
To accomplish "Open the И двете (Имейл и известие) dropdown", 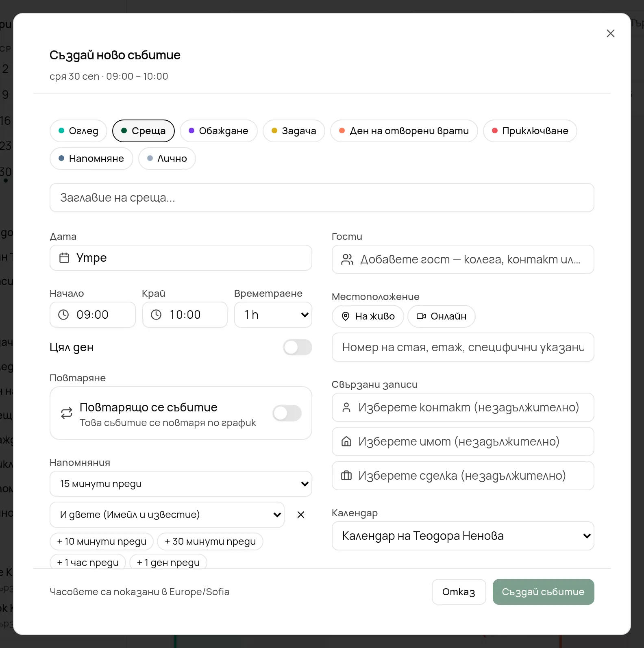I will click(167, 515).
